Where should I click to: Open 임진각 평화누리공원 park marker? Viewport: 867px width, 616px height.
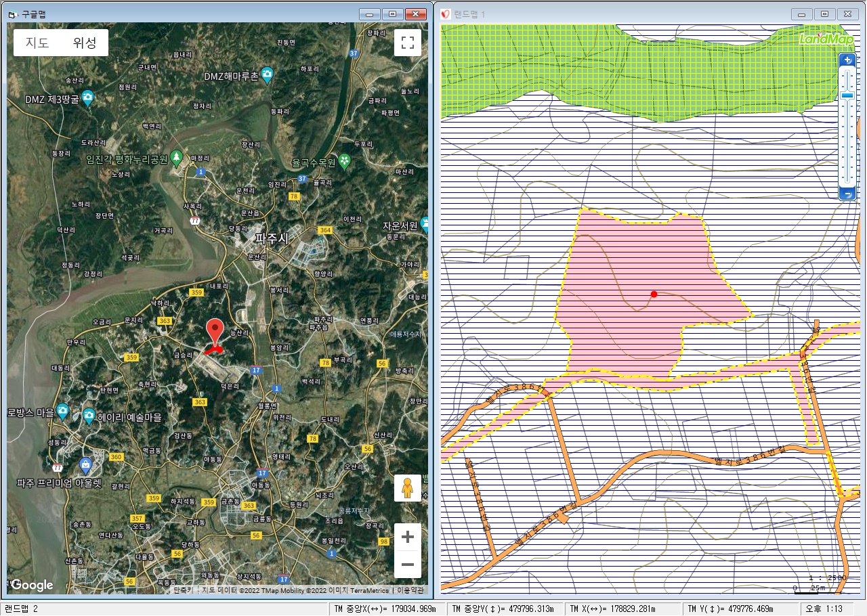tap(177, 159)
